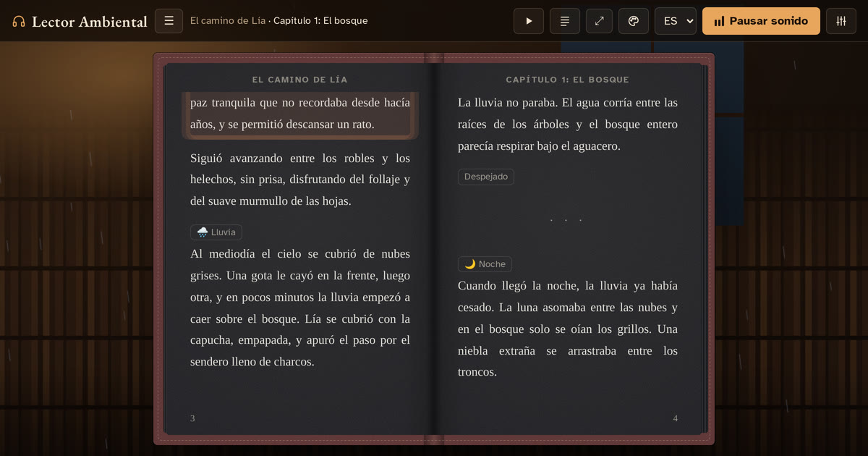868x456 pixels.
Task: Open the sound mixer sliders icon
Action: point(841,21)
